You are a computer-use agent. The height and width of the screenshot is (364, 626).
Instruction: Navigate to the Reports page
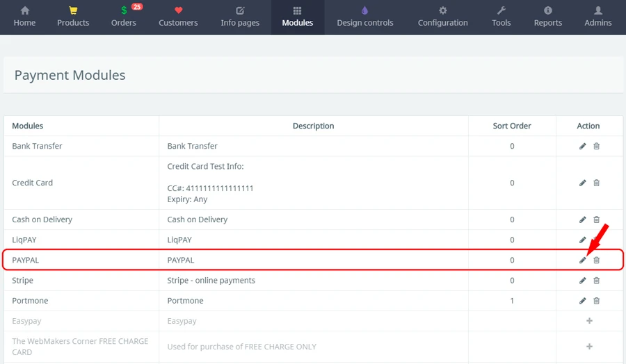point(547,17)
